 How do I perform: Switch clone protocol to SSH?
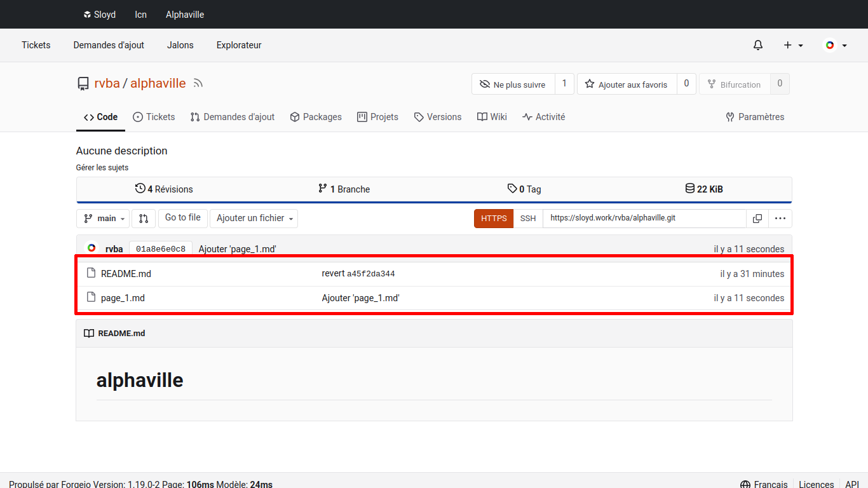[528, 219]
